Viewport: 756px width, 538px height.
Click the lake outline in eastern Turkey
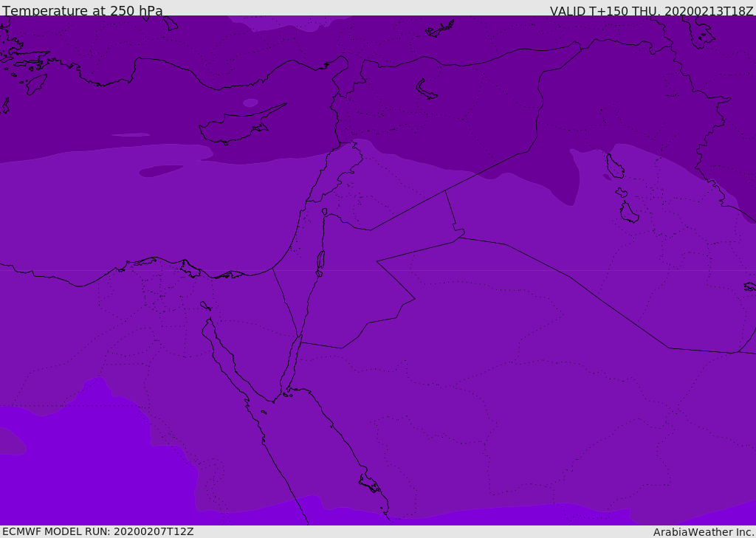[425, 90]
